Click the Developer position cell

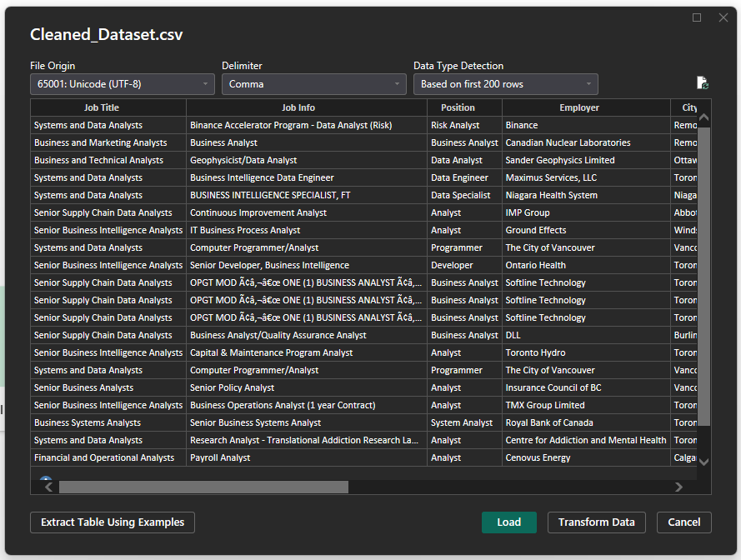[464, 265]
